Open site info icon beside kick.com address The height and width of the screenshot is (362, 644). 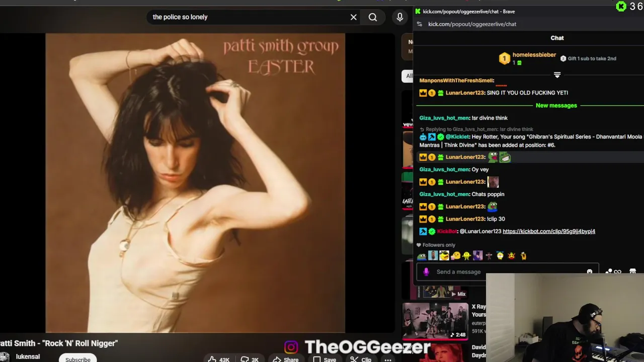click(x=420, y=24)
